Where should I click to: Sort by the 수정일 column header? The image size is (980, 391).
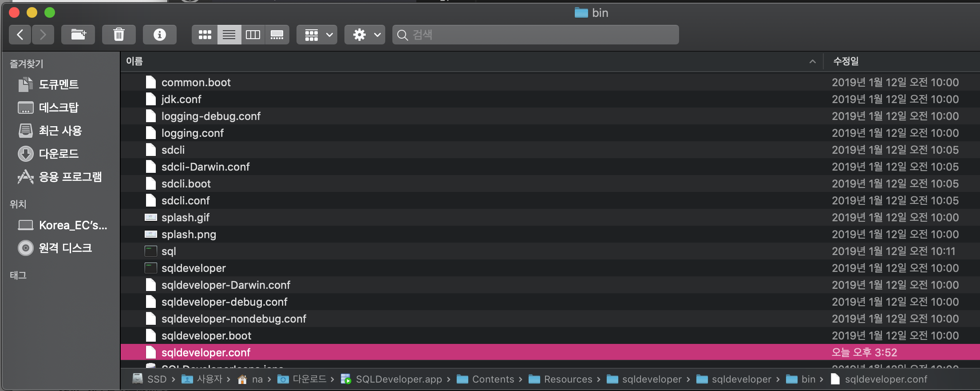point(846,61)
